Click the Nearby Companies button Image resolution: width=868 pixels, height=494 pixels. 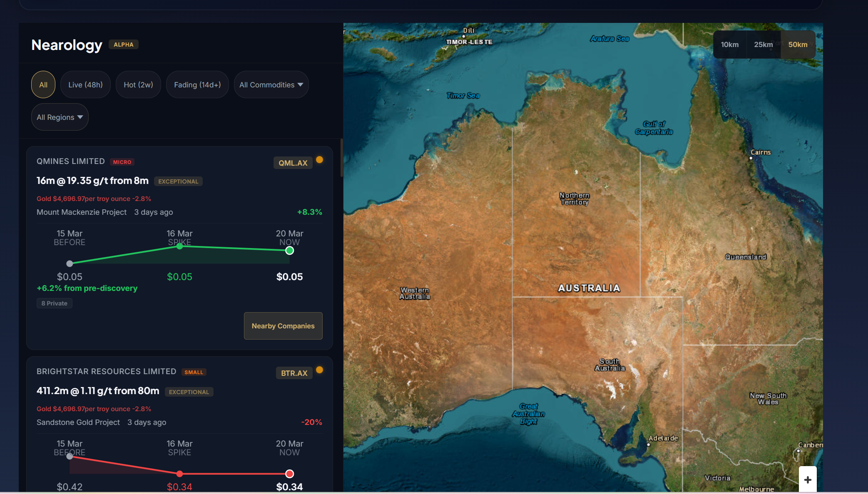[283, 326]
